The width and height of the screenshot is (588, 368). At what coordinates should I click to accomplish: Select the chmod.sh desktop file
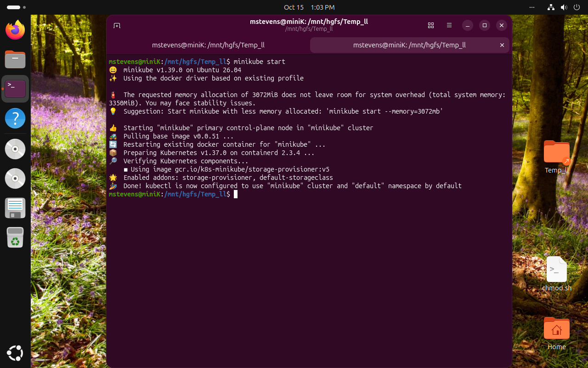pos(557,274)
